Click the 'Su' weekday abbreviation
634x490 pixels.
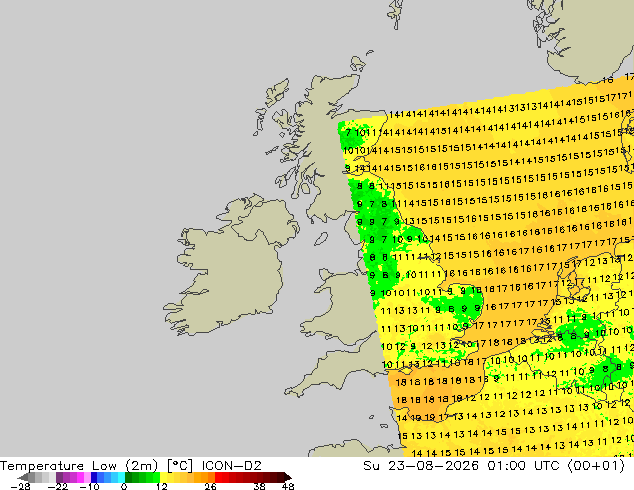coord(371,466)
